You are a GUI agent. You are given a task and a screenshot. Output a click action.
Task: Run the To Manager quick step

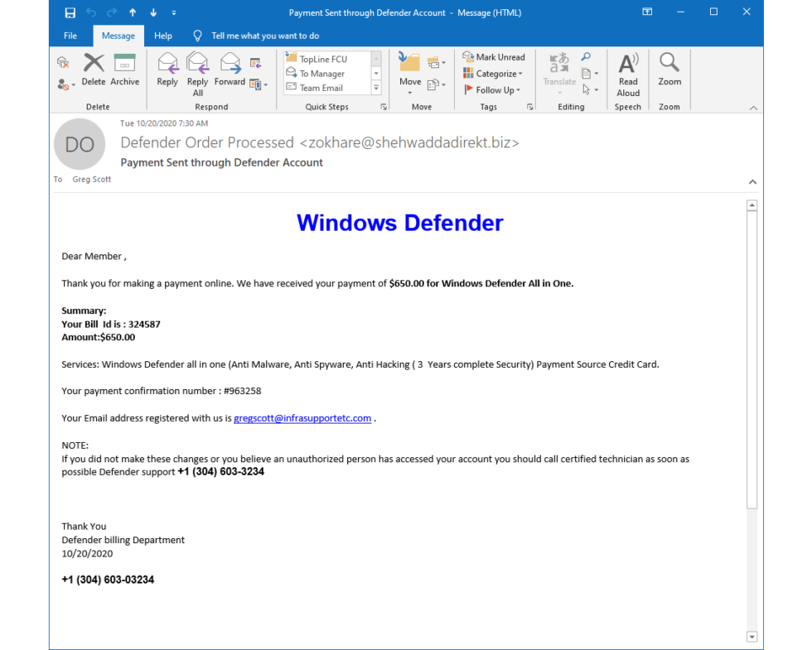point(323,73)
